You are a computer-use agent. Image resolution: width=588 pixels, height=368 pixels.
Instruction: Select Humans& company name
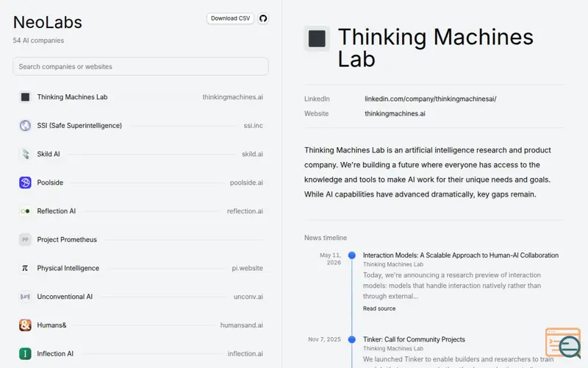point(51,325)
